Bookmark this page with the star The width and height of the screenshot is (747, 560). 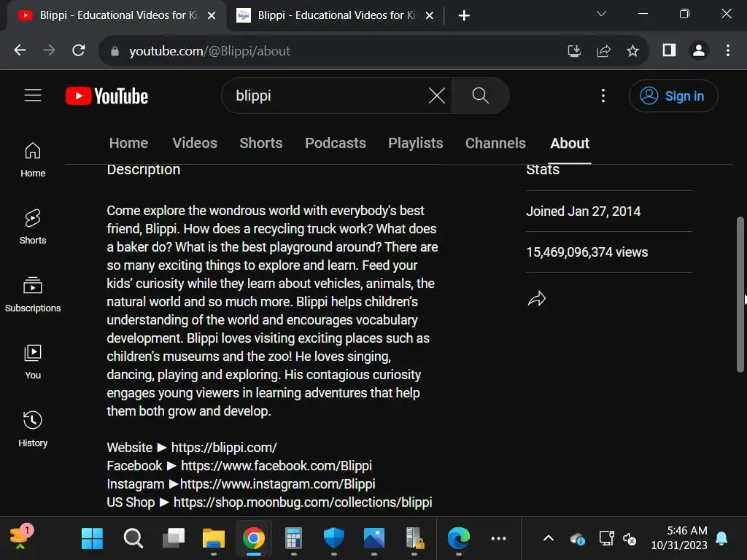point(632,50)
